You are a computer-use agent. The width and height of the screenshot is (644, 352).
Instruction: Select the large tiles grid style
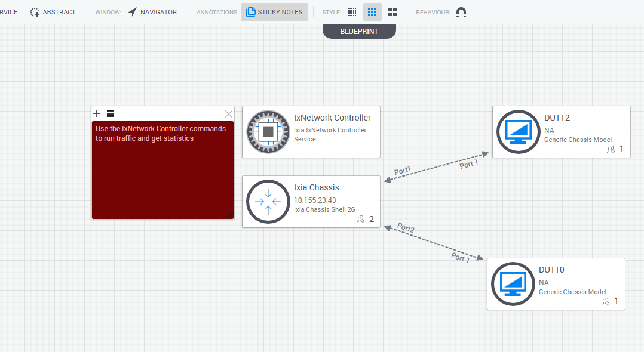[x=392, y=12]
